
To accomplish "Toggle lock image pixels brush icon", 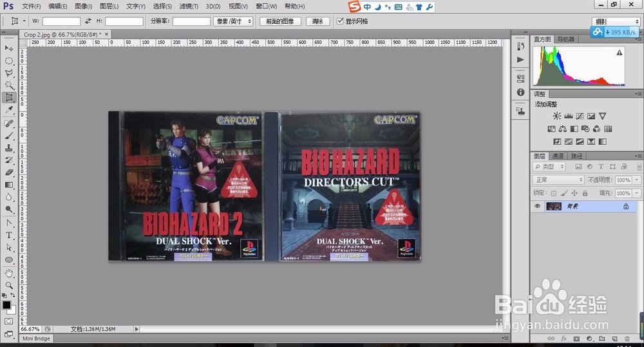I will click(564, 193).
